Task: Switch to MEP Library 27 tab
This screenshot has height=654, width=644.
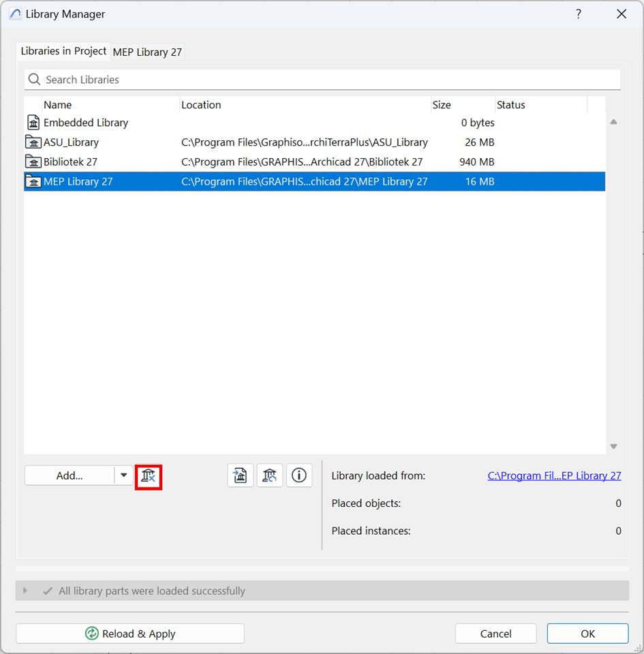Action: (x=147, y=52)
